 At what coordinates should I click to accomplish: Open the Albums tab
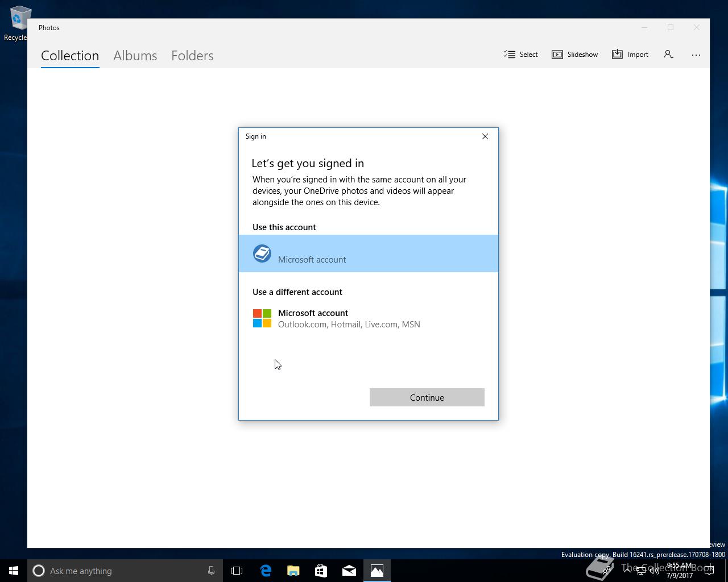coord(135,56)
